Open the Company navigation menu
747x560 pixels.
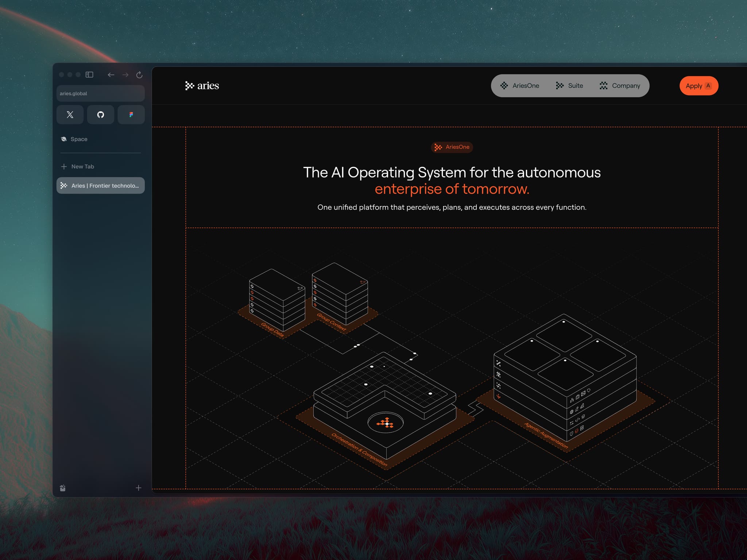point(620,86)
